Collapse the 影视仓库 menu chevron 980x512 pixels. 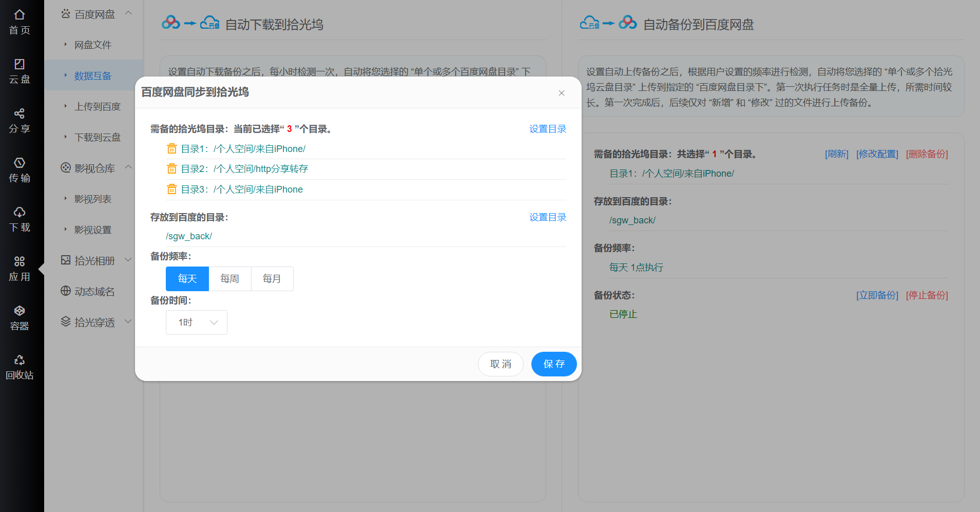pos(129,167)
